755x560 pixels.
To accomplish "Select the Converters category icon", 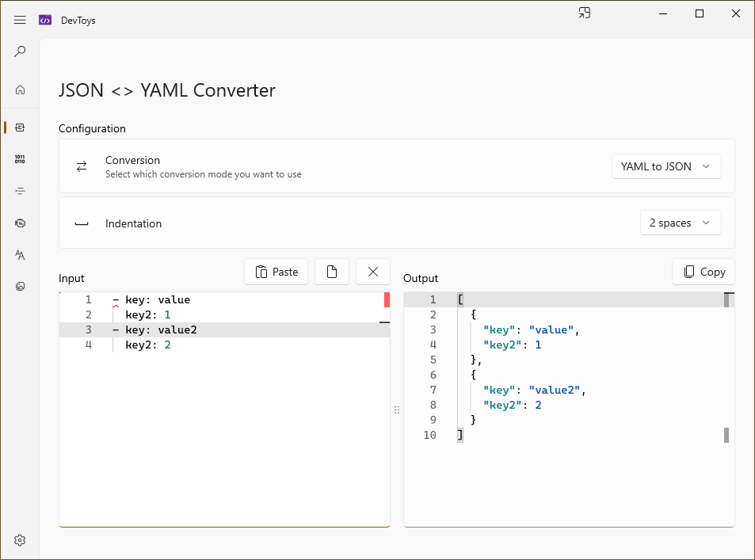I will tap(20, 127).
